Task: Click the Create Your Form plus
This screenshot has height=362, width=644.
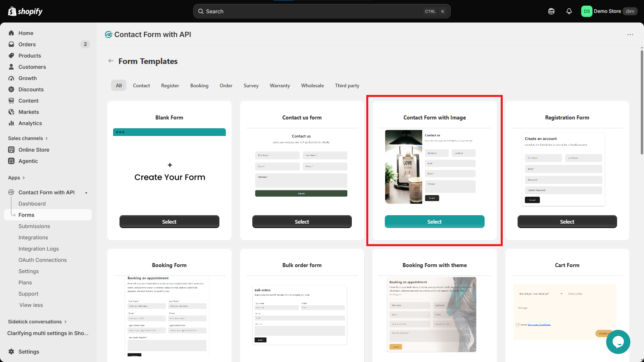Action: click(x=170, y=165)
